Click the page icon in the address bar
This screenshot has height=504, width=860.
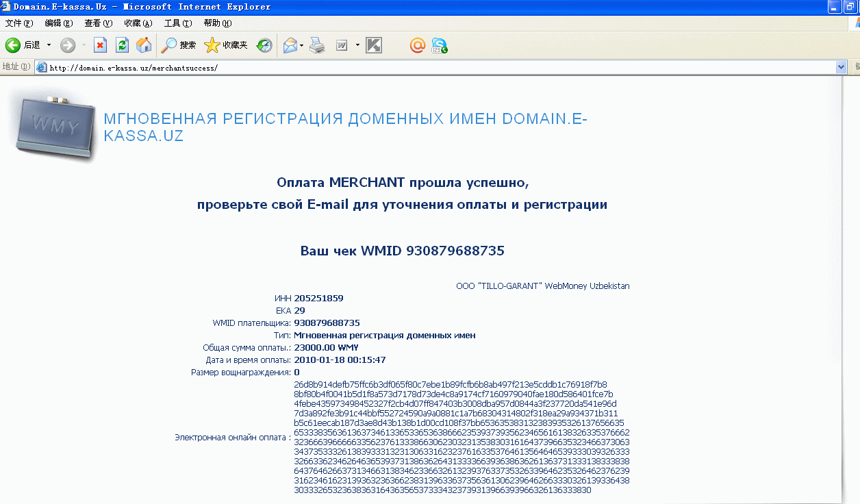pos(41,67)
